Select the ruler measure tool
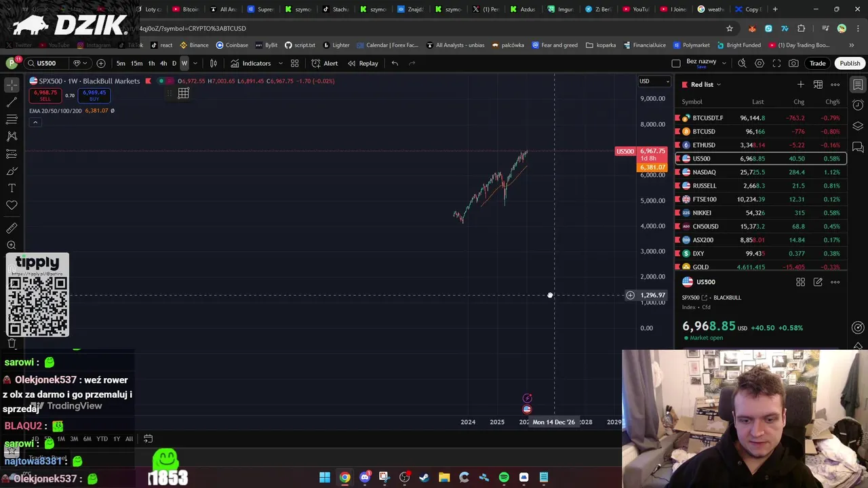The image size is (868, 488). coord(12,228)
